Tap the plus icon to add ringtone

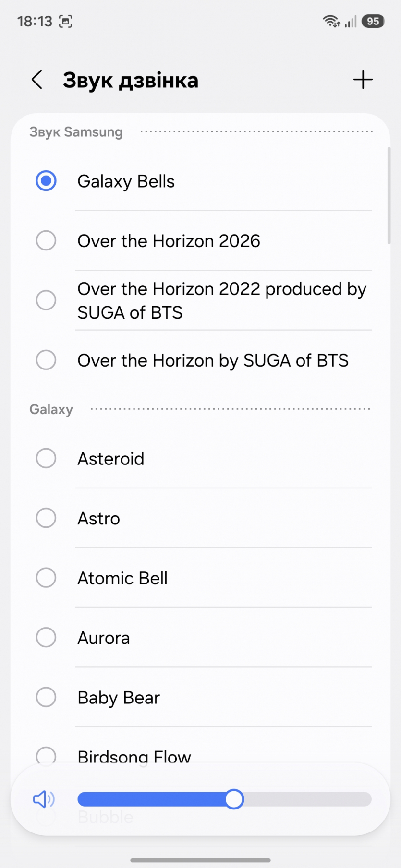pos(363,80)
